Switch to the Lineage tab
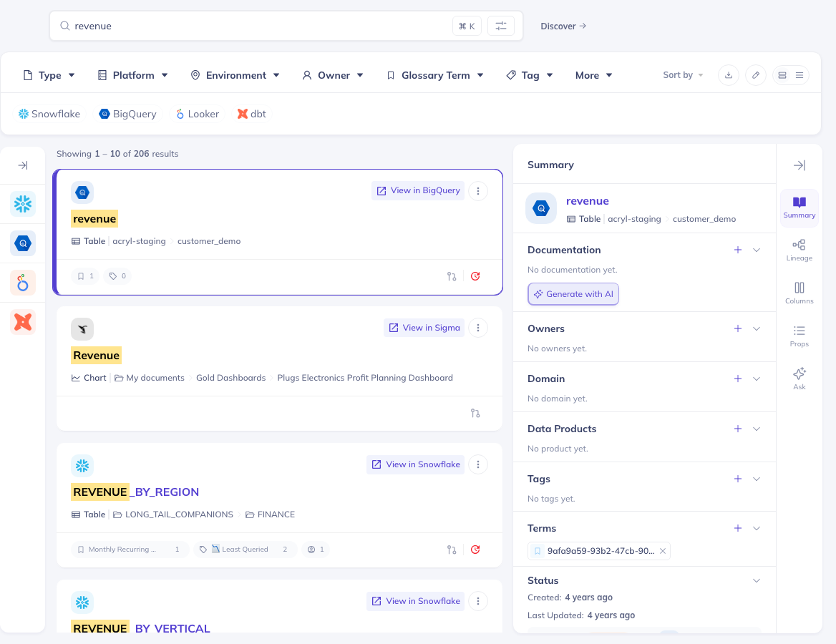The width and height of the screenshot is (836, 644). click(799, 250)
